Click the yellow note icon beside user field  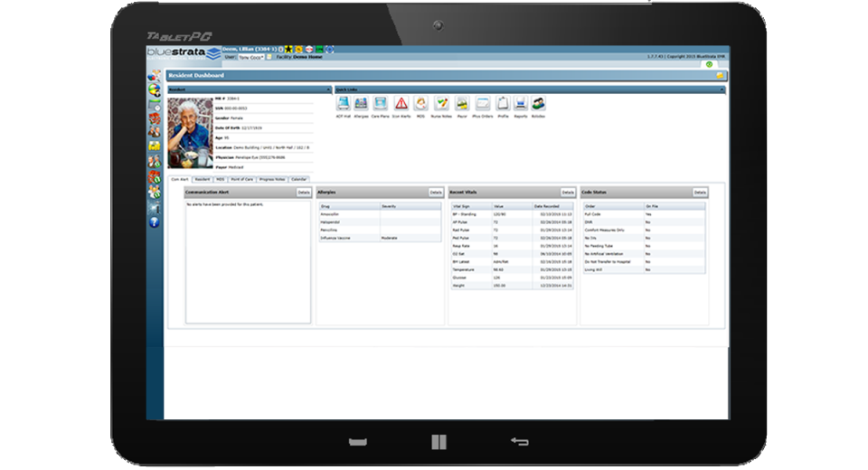(269, 57)
